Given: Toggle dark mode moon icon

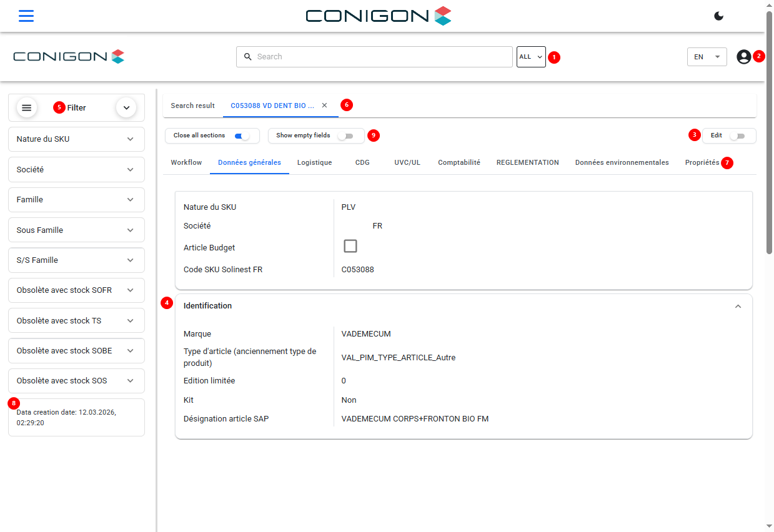Looking at the screenshot, I should pyautogui.click(x=719, y=16).
